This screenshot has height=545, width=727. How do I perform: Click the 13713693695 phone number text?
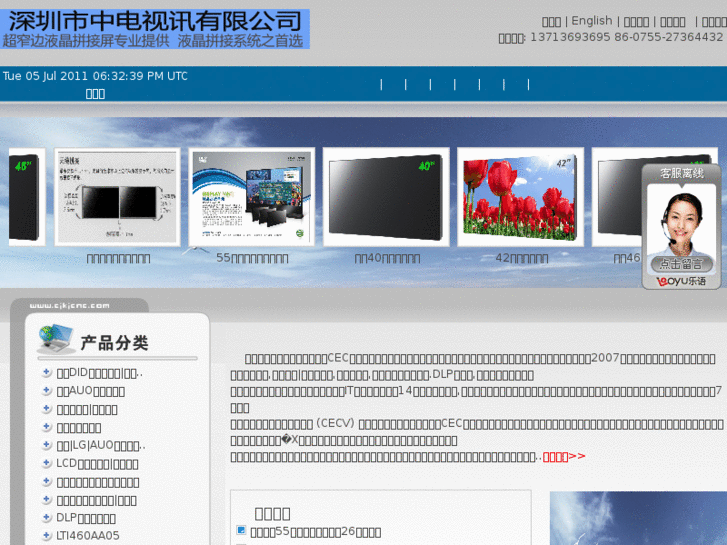click(x=570, y=37)
